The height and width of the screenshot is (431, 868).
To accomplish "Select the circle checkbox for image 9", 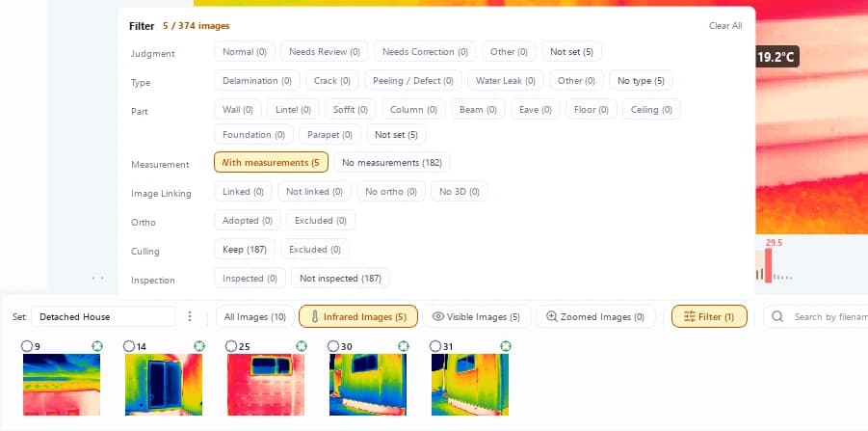I will 27,346.
